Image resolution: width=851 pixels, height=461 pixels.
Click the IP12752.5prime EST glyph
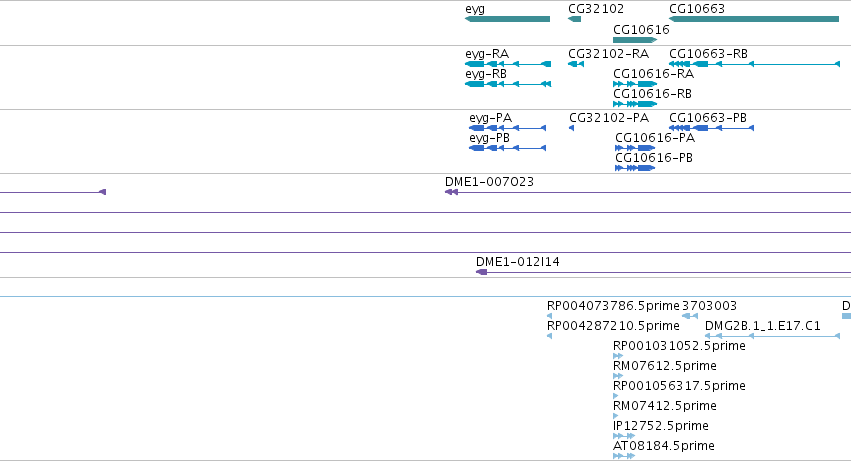624,436
